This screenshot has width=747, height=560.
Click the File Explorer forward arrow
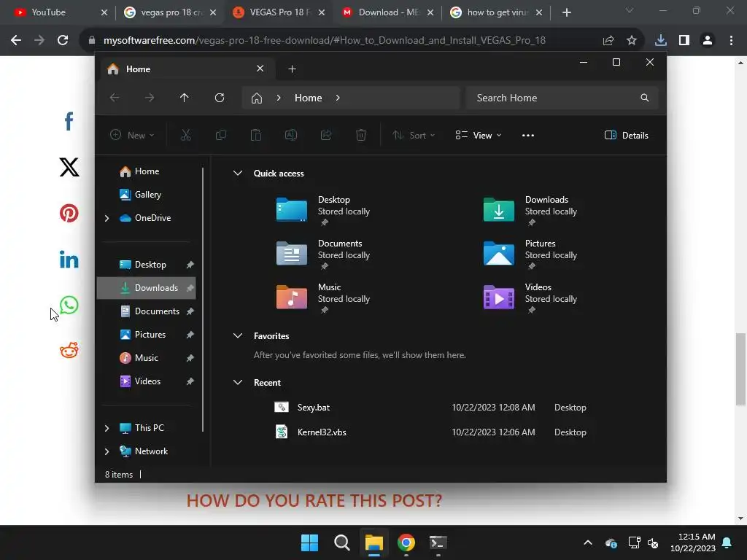pos(150,98)
